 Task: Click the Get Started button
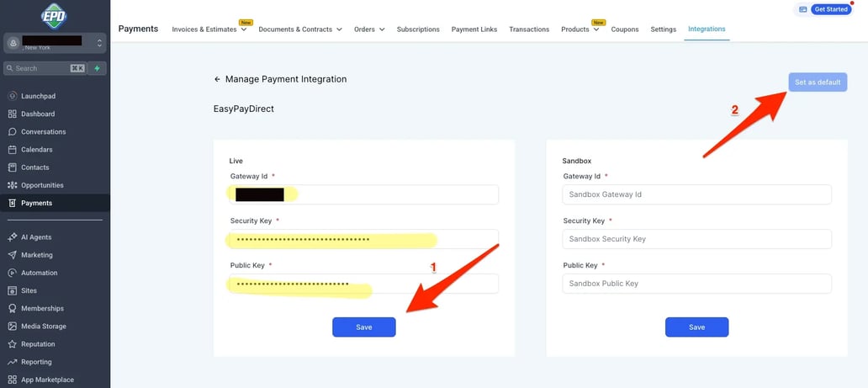831,9
